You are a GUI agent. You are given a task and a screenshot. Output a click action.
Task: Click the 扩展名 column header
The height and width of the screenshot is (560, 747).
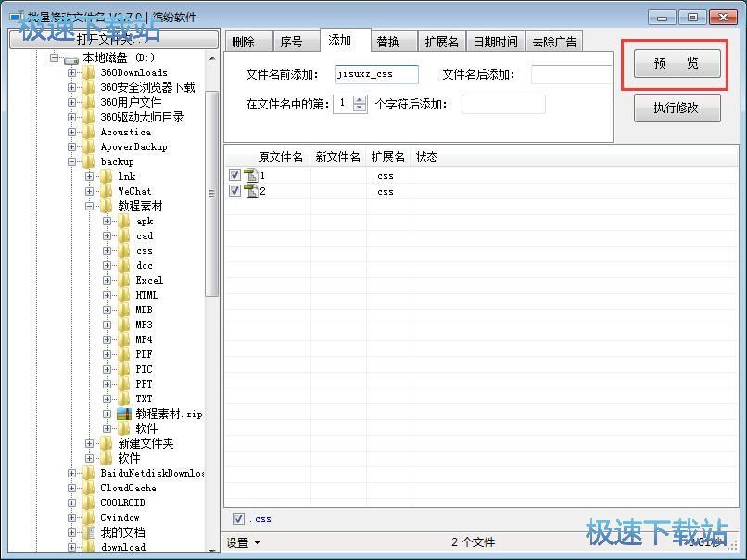387,157
